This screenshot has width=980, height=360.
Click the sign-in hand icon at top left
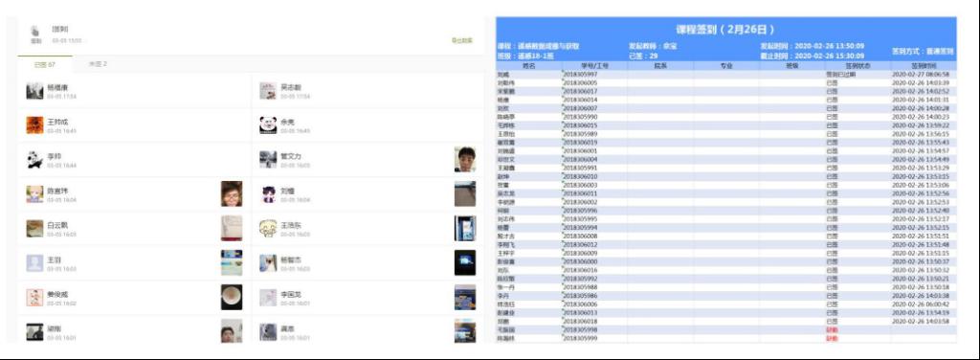pyautogui.click(x=35, y=31)
